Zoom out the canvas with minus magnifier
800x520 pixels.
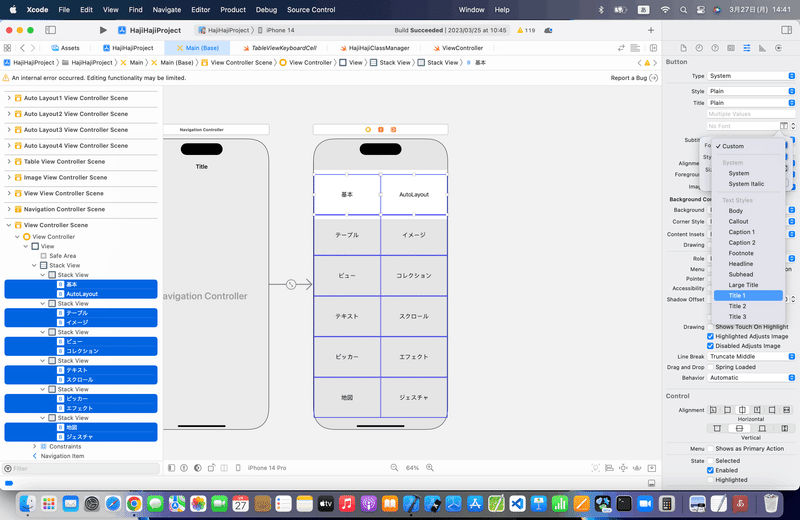tap(394, 467)
